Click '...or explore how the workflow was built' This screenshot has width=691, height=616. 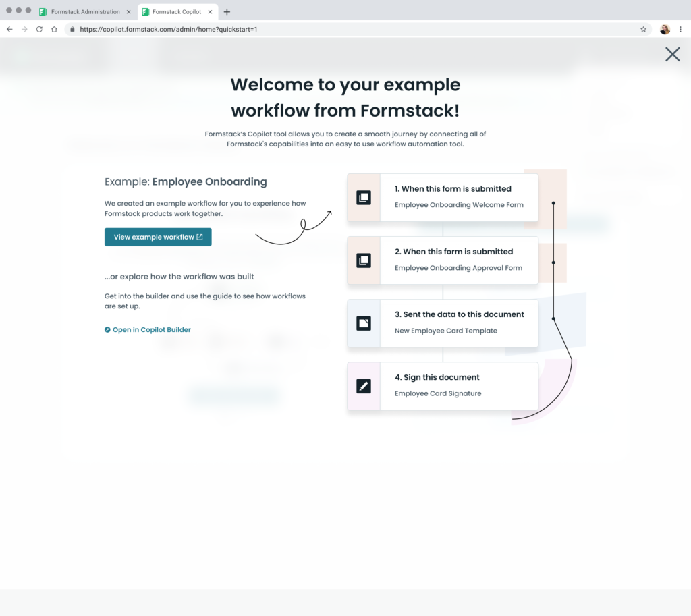coord(179,277)
